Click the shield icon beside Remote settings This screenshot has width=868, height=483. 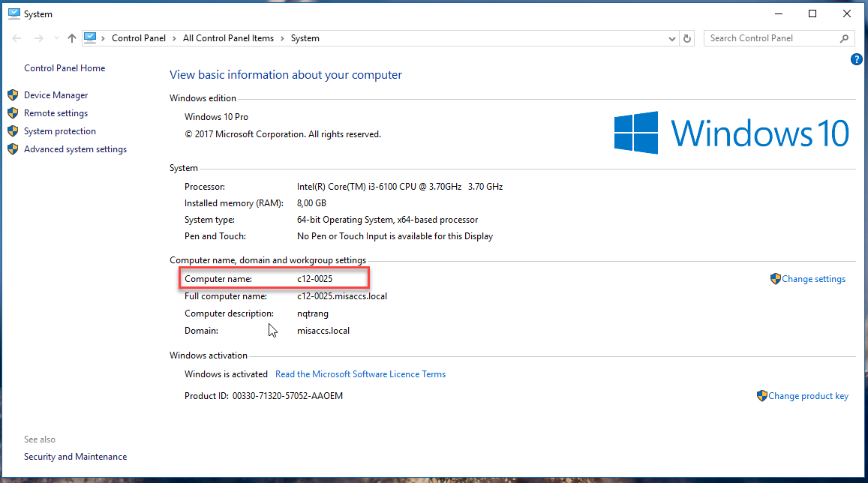[13, 112]
